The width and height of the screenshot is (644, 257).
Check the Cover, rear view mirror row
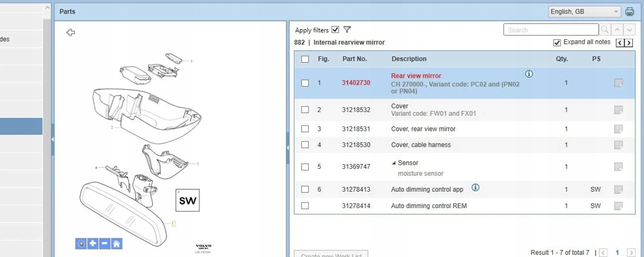(305, 129)
